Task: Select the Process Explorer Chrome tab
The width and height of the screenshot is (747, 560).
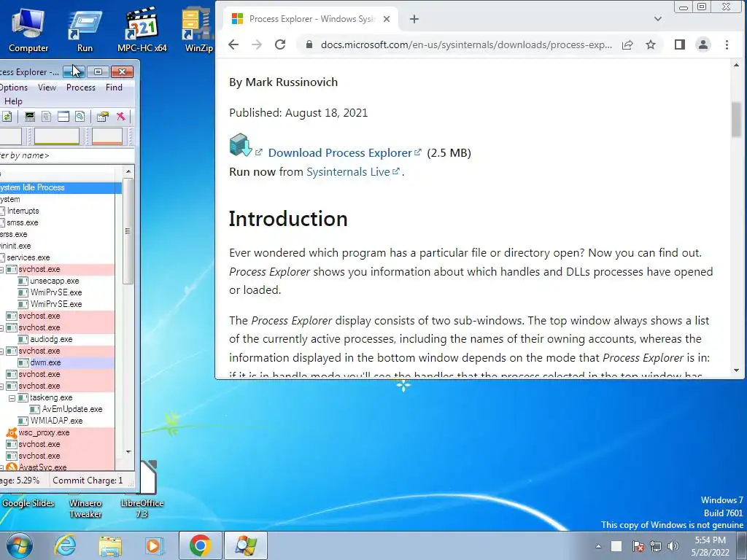Action: pyautogui.click(x=311, y=19)
